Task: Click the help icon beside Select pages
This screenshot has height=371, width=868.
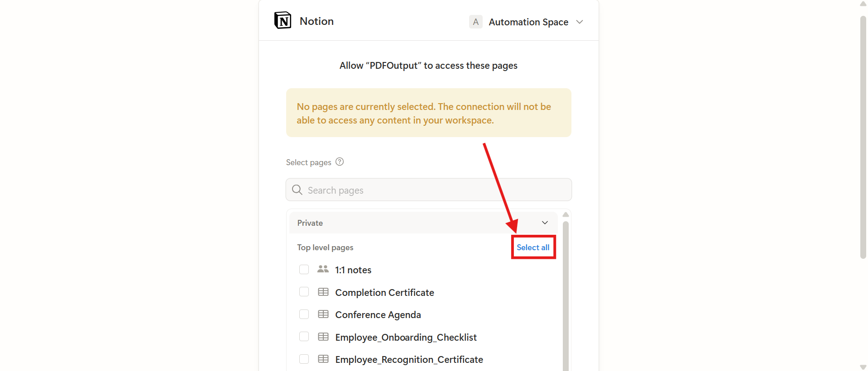Action: coord(340,162)
